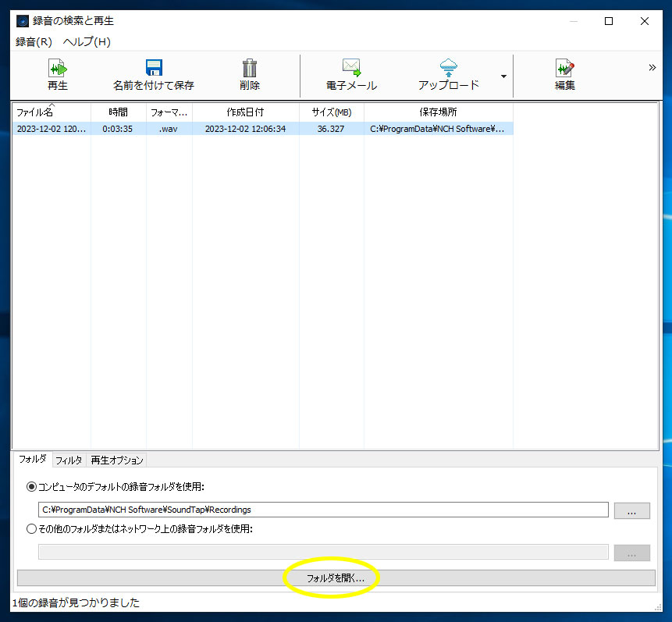The width and height of the screenshot is (672, 622).
Task: Click the 1個の録音が見つかりました status text
Action: click(76, 602)
